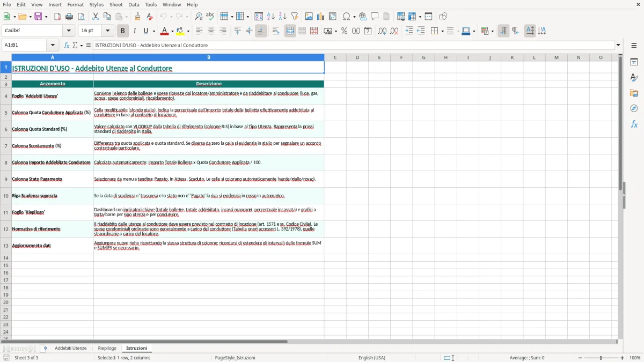Open the sidebar Gallery panel
The width and height of the screenshot is (644, 362).
coord(634,93)
